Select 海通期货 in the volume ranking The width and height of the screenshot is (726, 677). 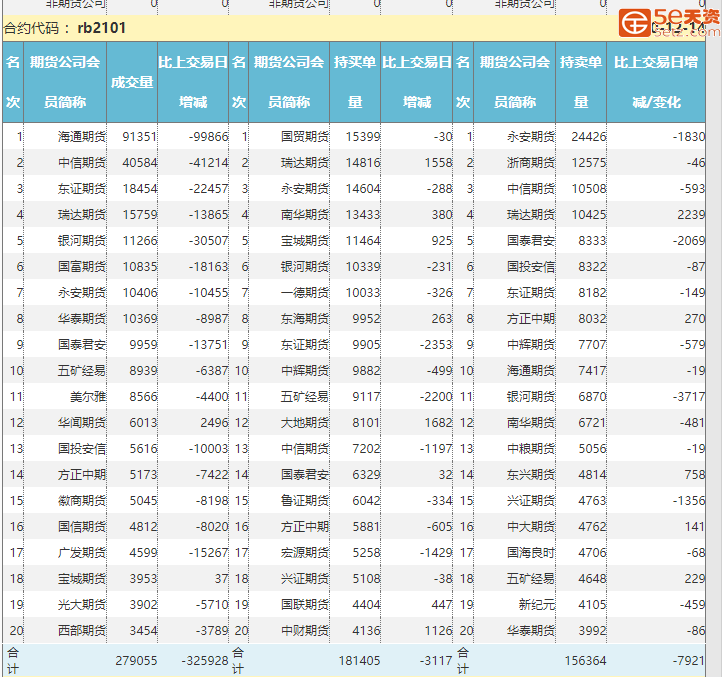coord(82,137)
